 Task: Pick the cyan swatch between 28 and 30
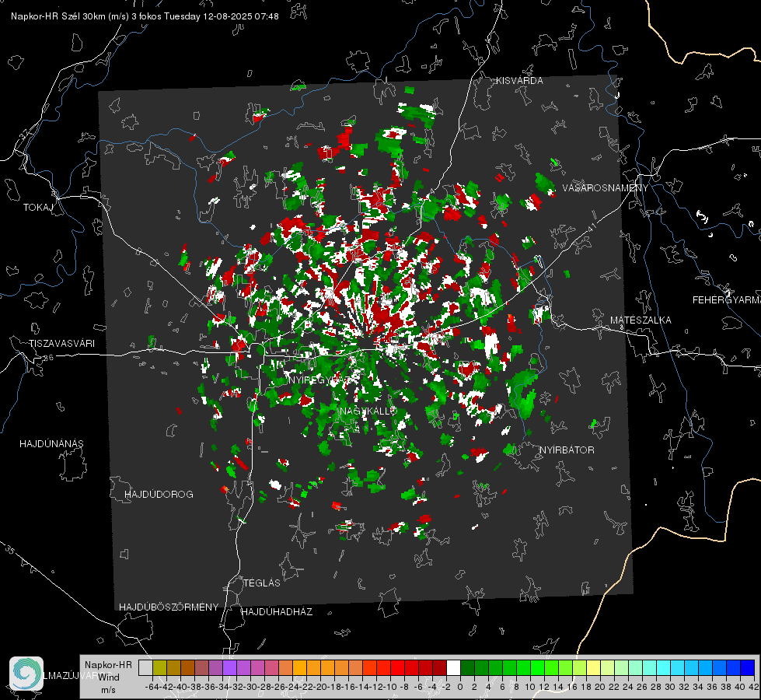[x=663, y=667]
